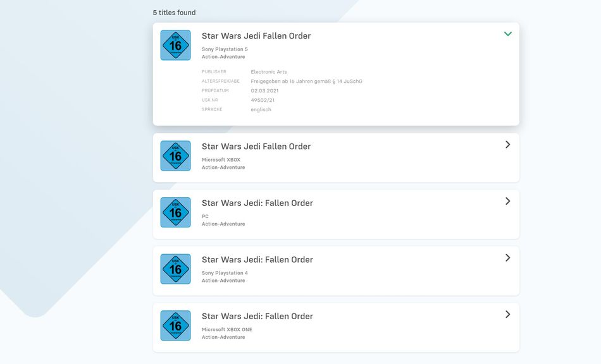Click the 'Electronic Arts' publisher value
This screenshot has height=364, width=601.
click(269, 72)
